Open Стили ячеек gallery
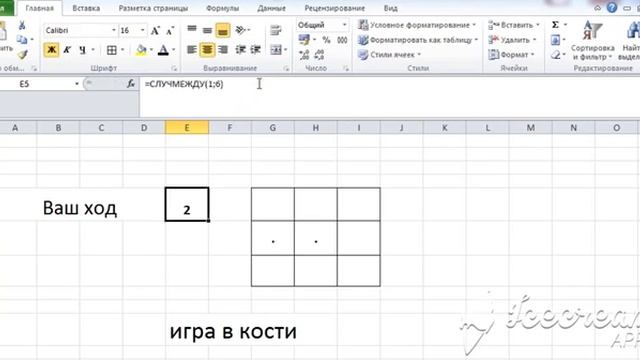The height and width of the screenshot is (360, 640). (389, 55)
